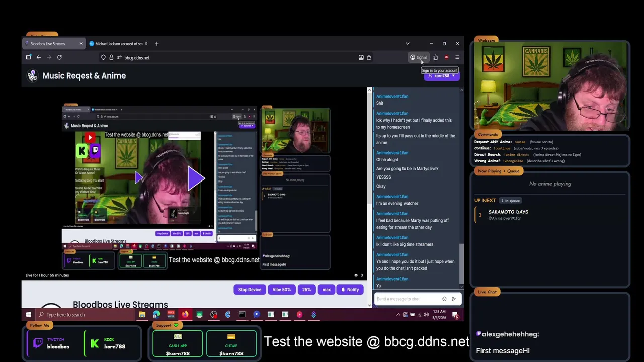Click the Windows Type here to search box
The image size is (644, 362).
click(x=86, y=315)
